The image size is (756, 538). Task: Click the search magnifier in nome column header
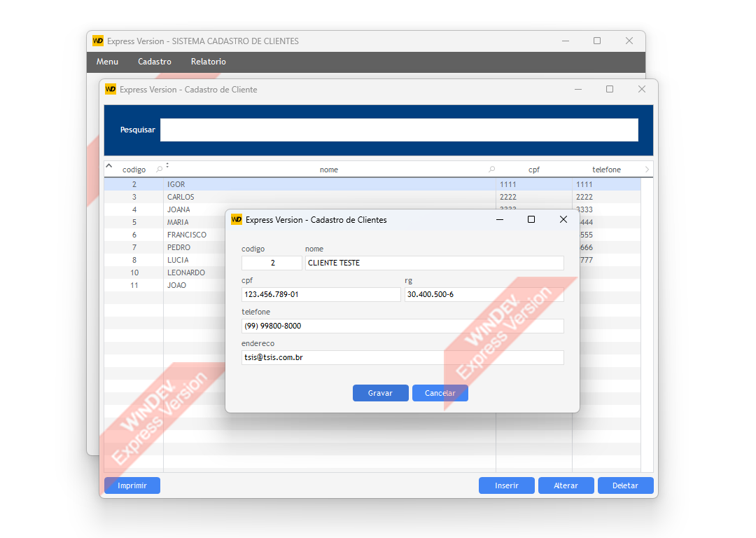pos(491,170)
